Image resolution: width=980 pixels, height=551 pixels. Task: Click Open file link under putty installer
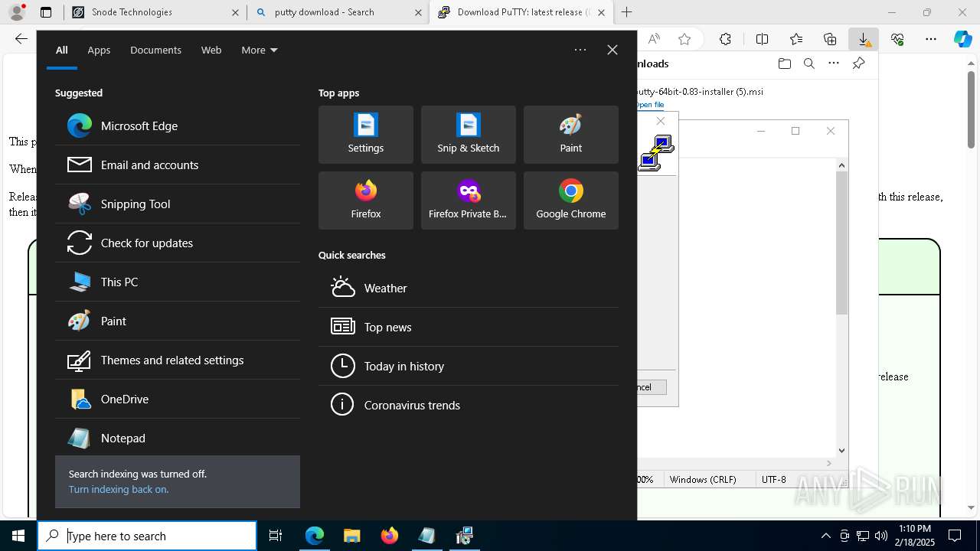[x=651, y=105]
